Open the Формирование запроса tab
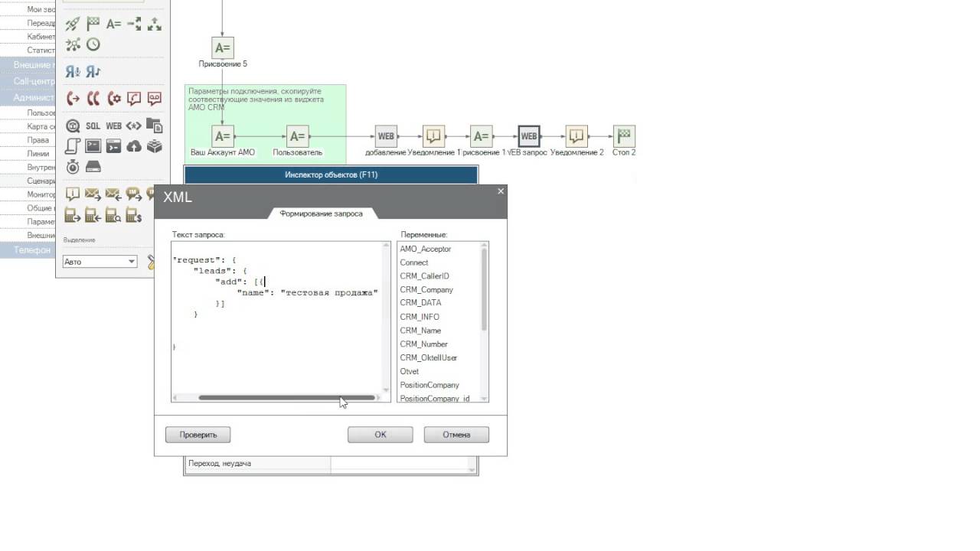 click(x=321, y=214)
